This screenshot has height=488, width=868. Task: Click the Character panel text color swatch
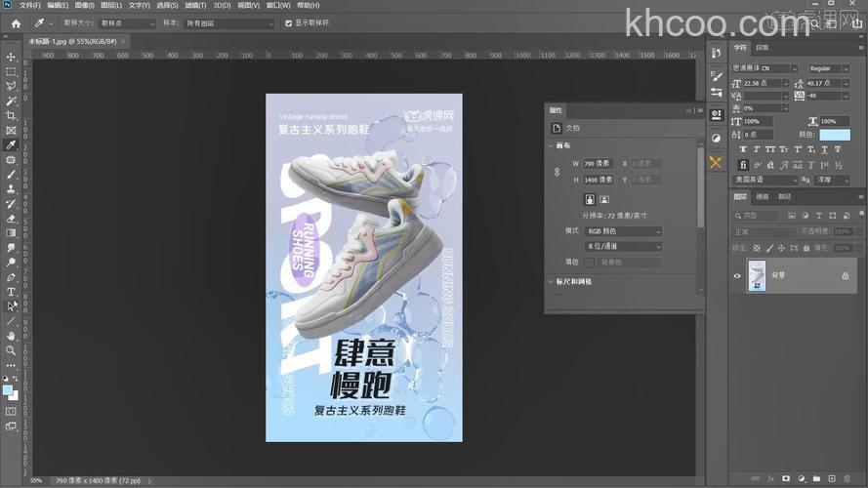pyautogui.click(x=835, y=135)
